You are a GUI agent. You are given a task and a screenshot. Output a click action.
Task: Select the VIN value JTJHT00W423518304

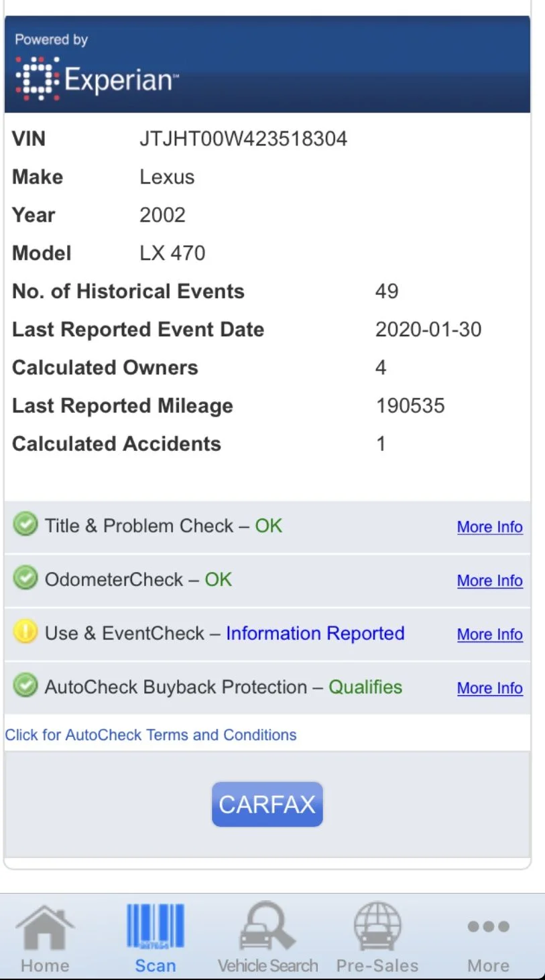point(243,139)
